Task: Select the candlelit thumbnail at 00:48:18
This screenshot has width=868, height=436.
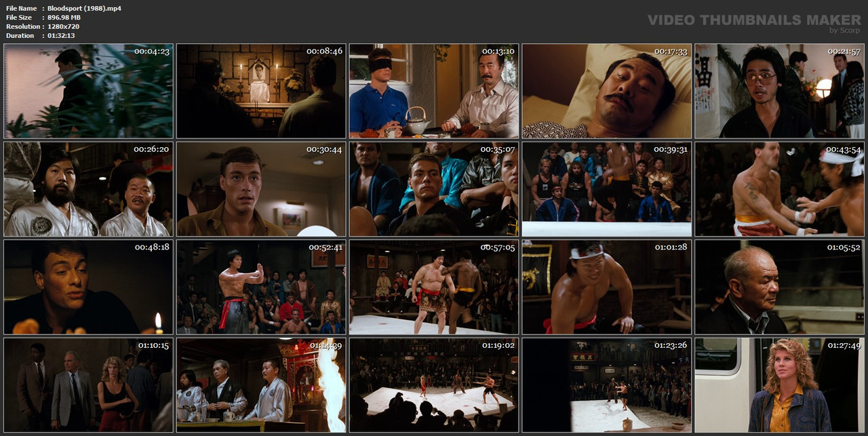Action: pyautogui.click(x=88, y=288)
